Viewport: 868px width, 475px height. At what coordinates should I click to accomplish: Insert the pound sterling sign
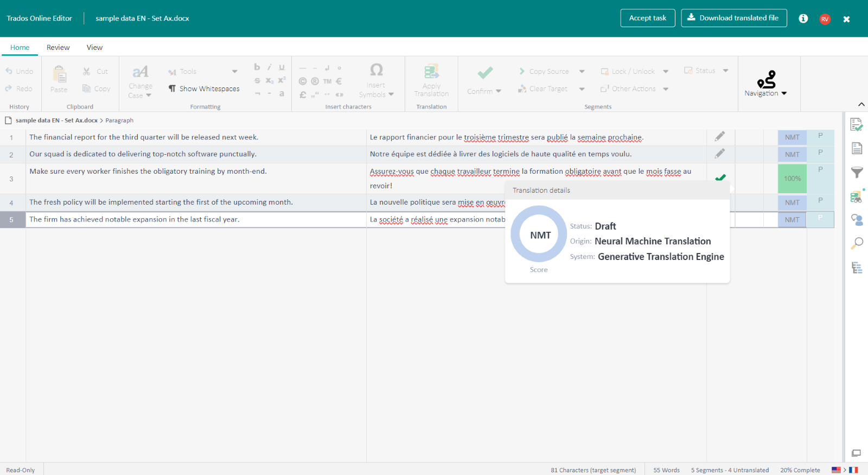pos(303,94)
